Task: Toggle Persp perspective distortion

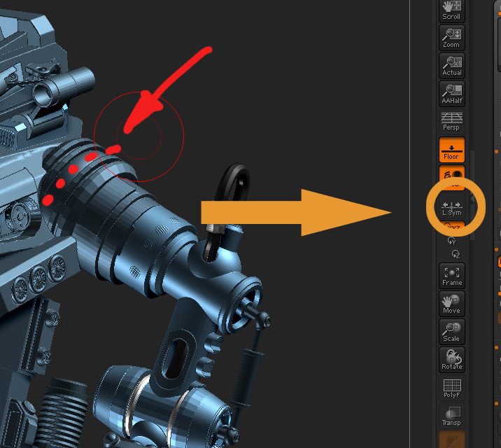Action: (x=452, y=121)
